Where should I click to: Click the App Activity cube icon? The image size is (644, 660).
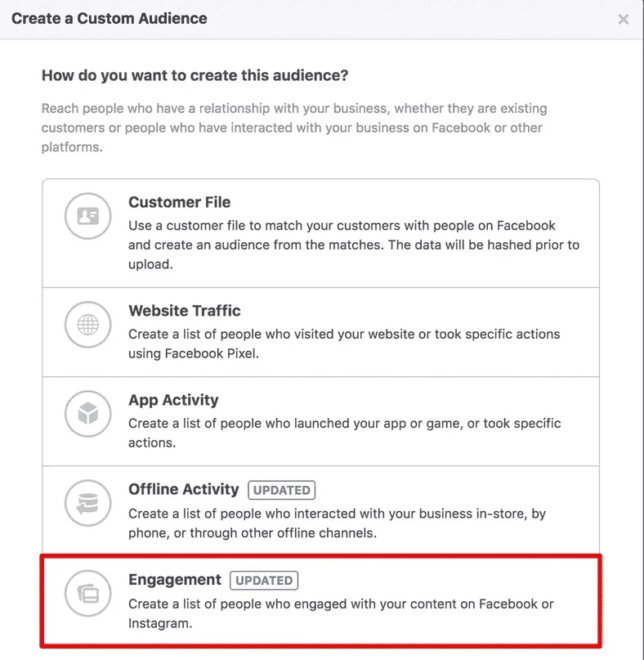click(x=88, y=413)
